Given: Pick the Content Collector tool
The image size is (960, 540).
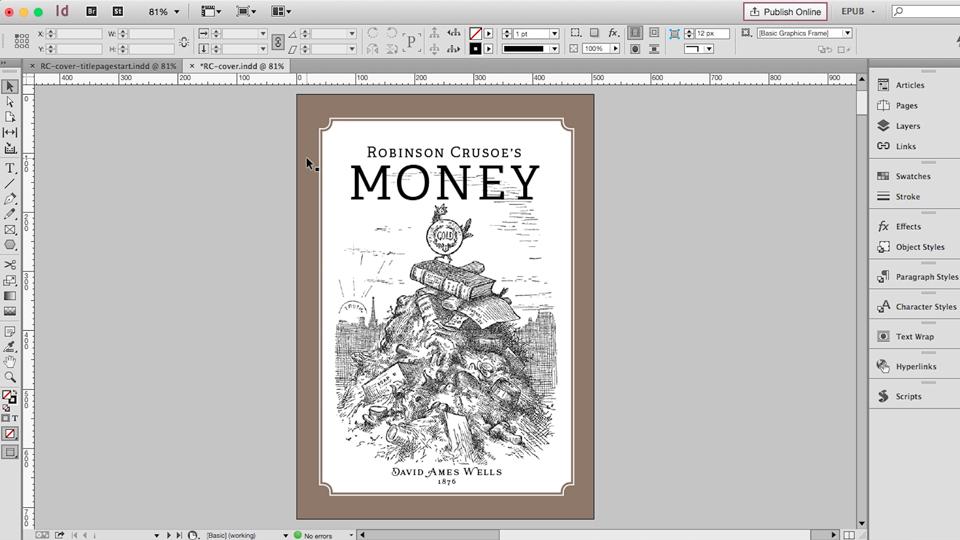Looking at the screenshot, I should (10, 148).
